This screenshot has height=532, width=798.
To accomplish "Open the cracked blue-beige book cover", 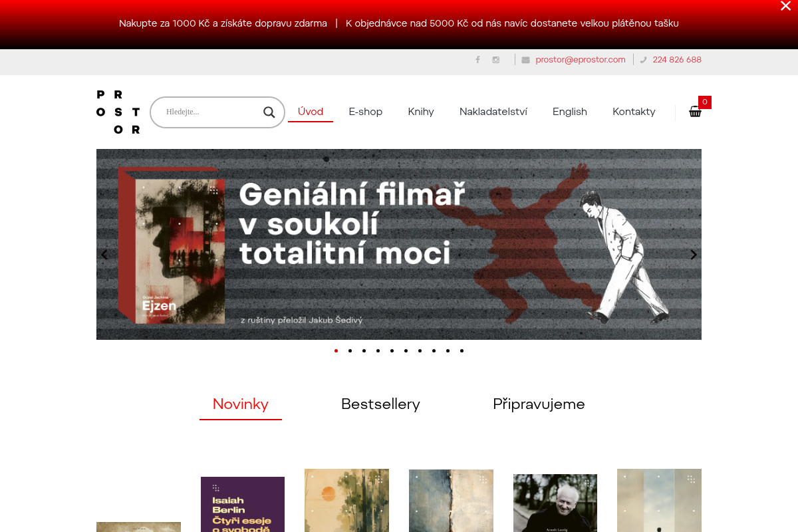I will click(451, 501).
